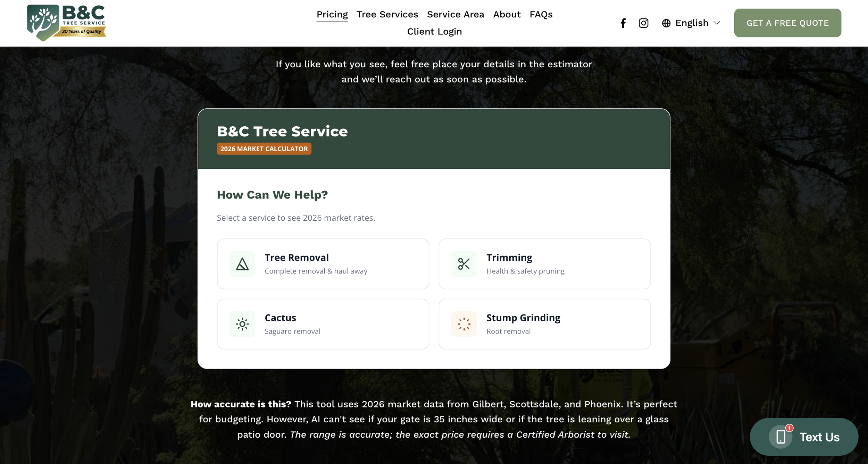
Task: Go to Tree Services page
Action: tap(387, 15)
